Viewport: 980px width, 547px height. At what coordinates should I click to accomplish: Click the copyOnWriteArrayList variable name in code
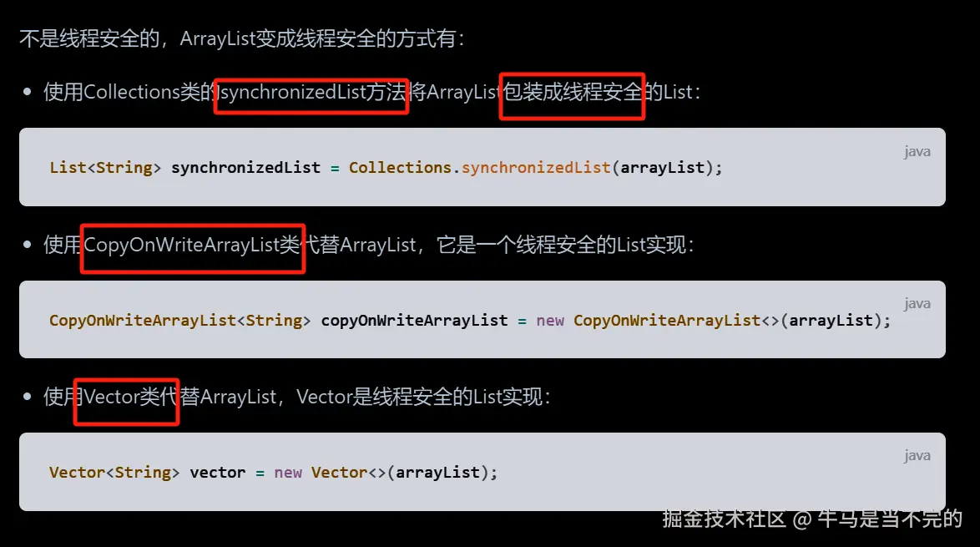point(414,321)
